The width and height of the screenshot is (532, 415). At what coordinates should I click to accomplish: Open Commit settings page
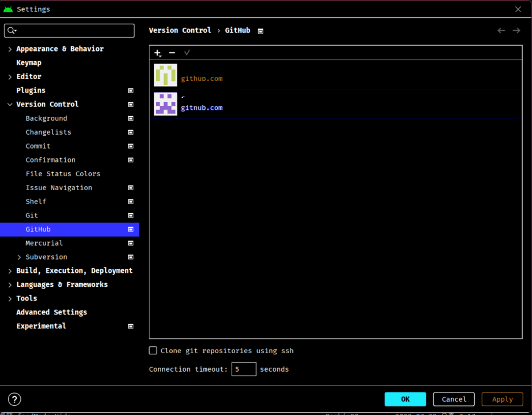pos(38,146)
